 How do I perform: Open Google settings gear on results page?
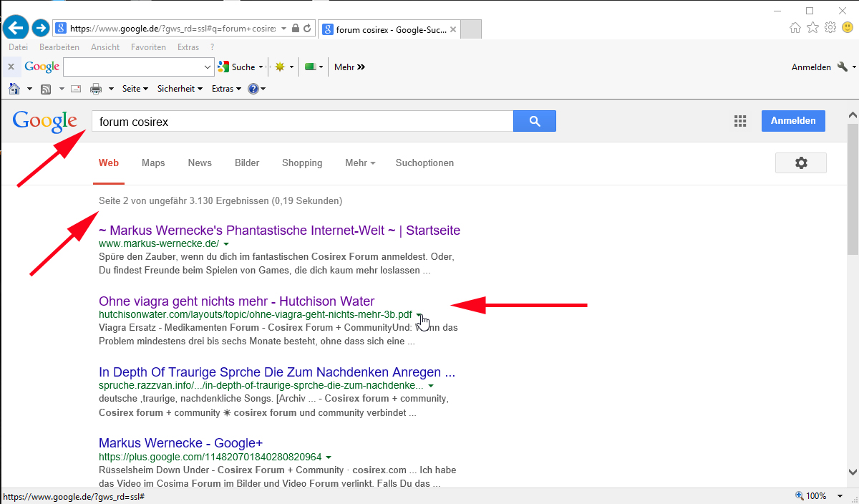[x=800, y=163]
